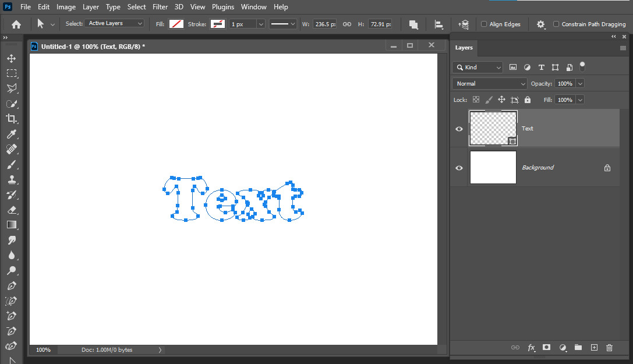
Task: Select the Lasso tool
Action: click(11, 89)
